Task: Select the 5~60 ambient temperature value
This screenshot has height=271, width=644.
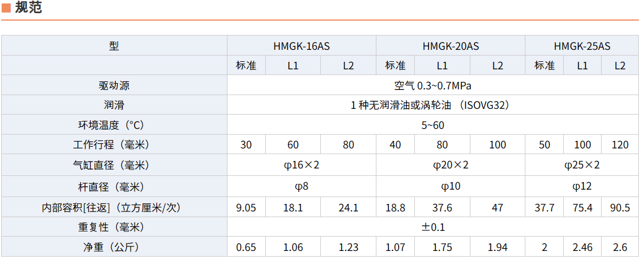Action: pos(433,125)
